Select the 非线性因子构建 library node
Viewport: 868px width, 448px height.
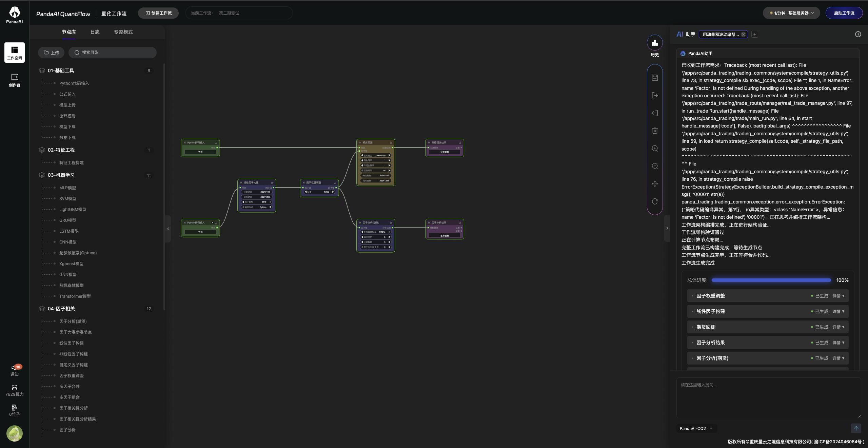(x=73, y=354)
